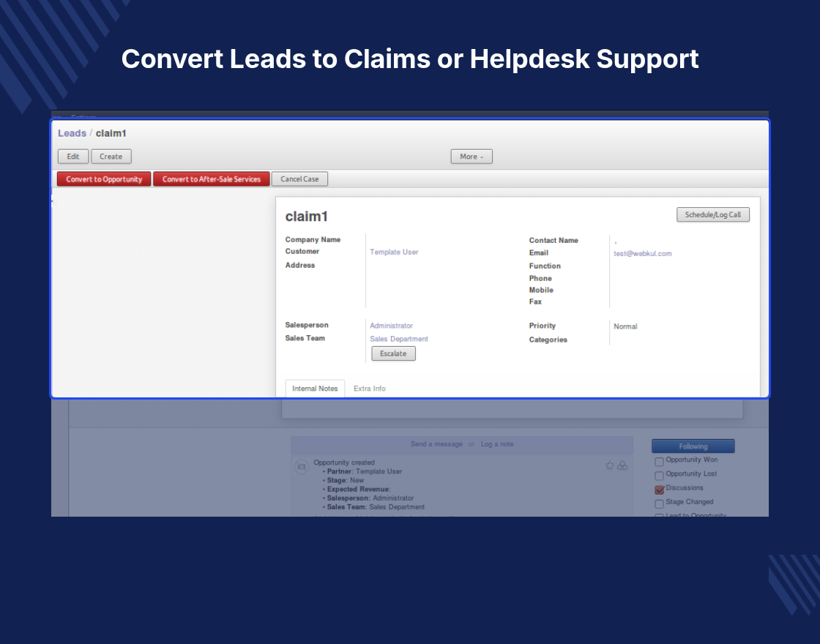The height and width of the screenshot is (644, 820).
Task: Click the Normal priority value
Action: pyautogui.click(x=625, y=326)
